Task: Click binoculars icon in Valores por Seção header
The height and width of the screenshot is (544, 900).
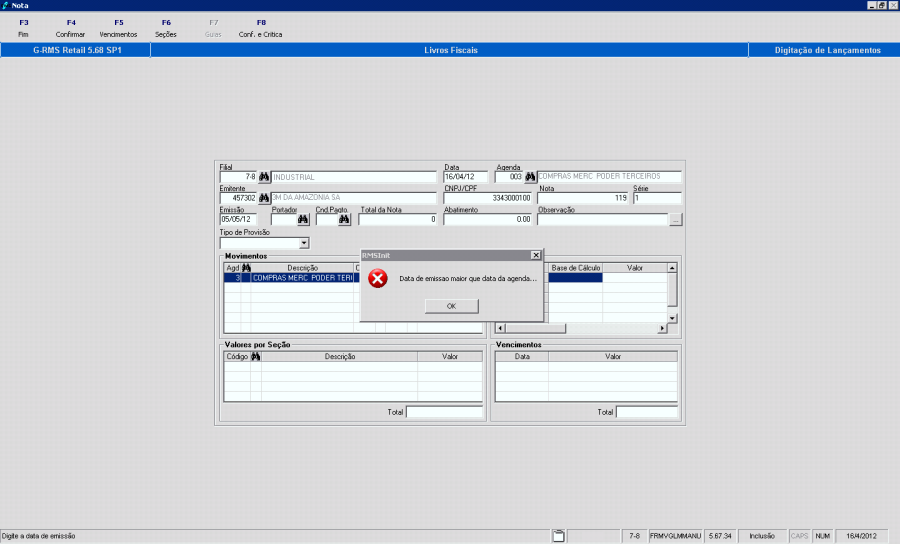Action: pyautogui.click(x=256, y=356)
